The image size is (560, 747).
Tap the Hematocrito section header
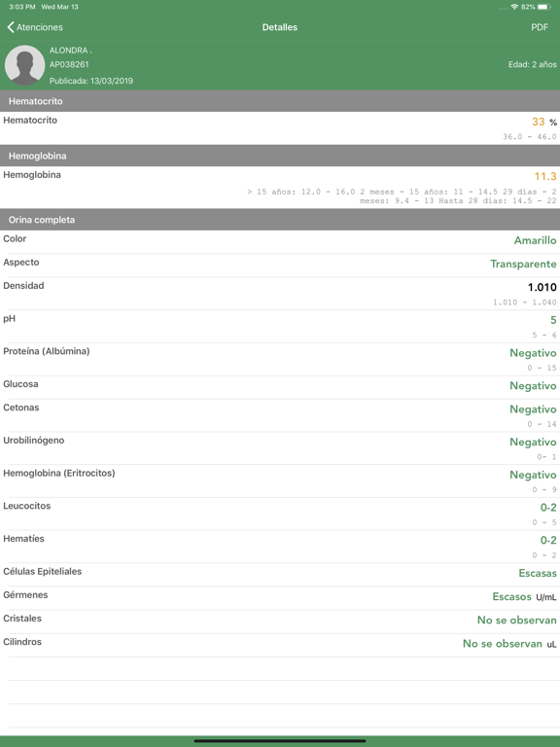(280, 101)
